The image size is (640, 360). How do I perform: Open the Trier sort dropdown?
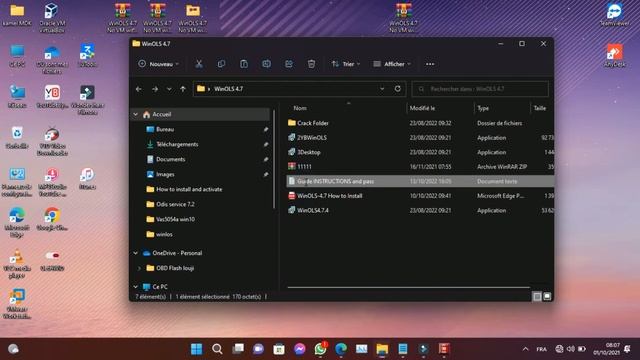(346, 64)
